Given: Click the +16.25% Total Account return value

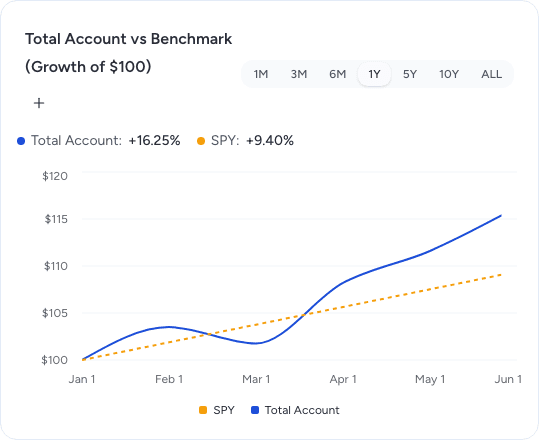Looking at the screenshot, I should click(x=154, y=141).
